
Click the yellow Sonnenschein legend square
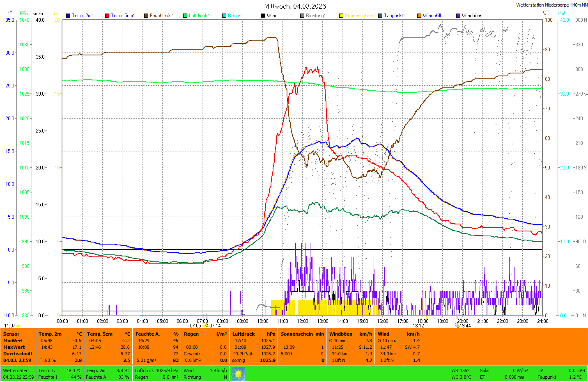coord(341,16)
